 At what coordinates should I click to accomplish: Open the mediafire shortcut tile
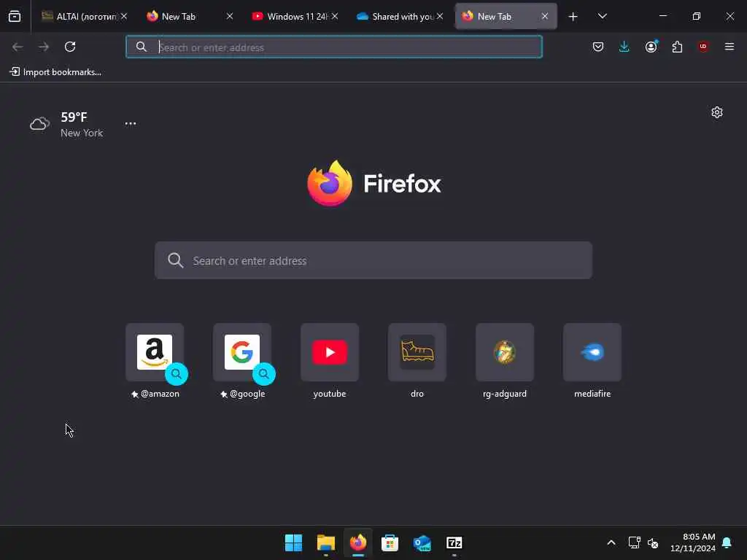click(592, 352)
